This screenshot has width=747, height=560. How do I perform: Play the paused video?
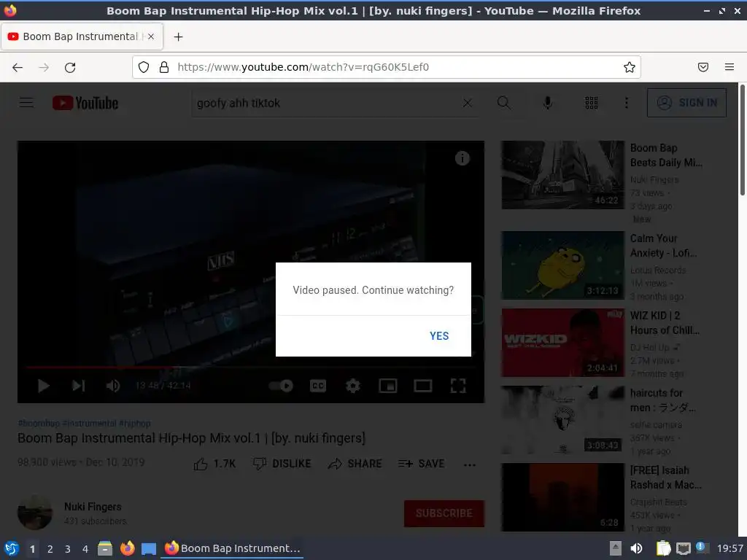(43, 386)
